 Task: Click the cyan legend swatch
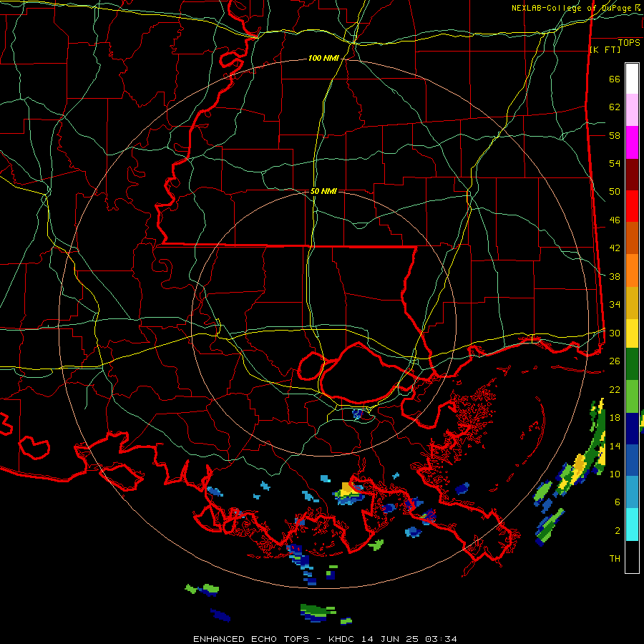(x=632, y=525)
